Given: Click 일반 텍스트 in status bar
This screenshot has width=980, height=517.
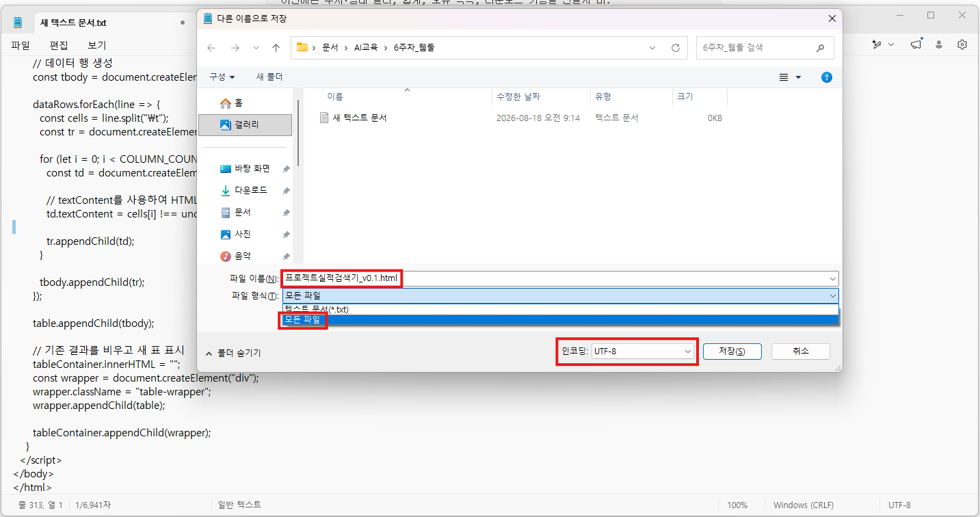Looking at the screenshot, I should [239, 505].
